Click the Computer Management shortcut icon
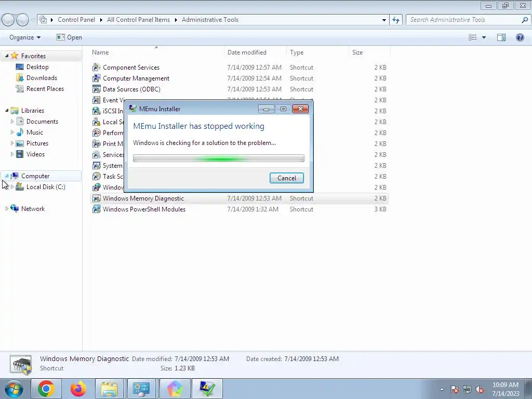Screen dimensions: 532x399 point(96,78)
